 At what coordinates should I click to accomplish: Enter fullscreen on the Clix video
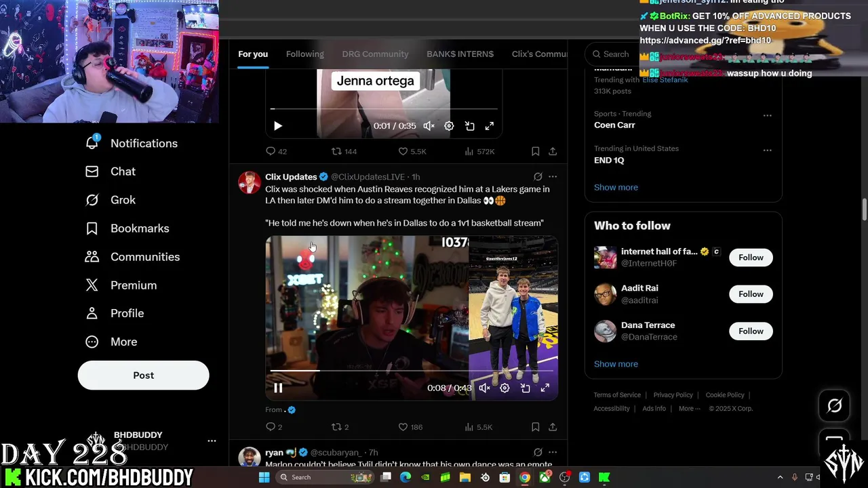click(x=545, y=388)
